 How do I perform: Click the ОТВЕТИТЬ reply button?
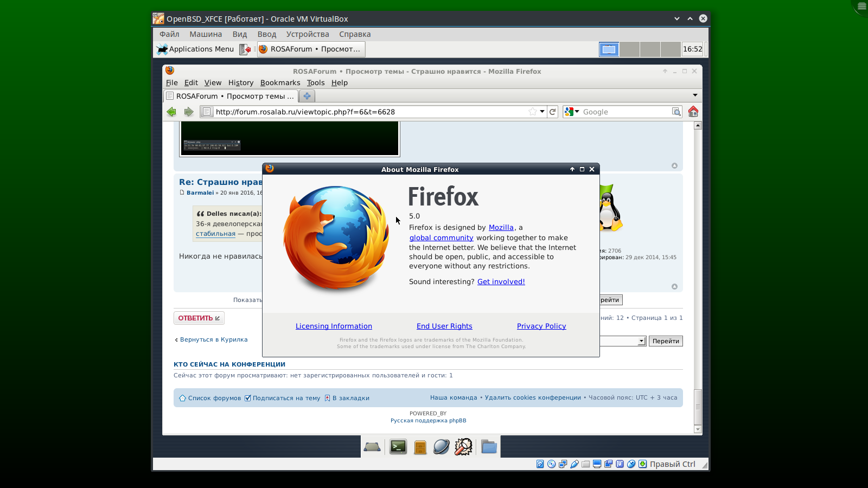(x=199, y=318)
